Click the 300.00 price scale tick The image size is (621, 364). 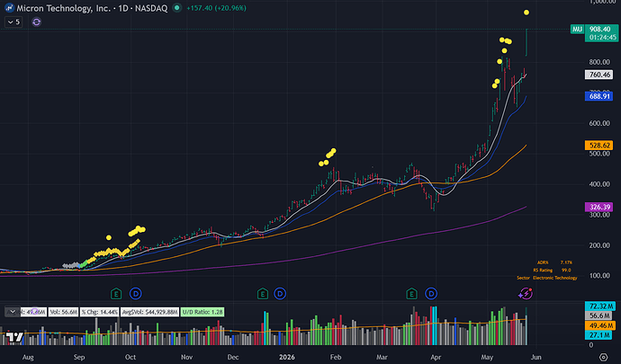click(x=599, y=215)
